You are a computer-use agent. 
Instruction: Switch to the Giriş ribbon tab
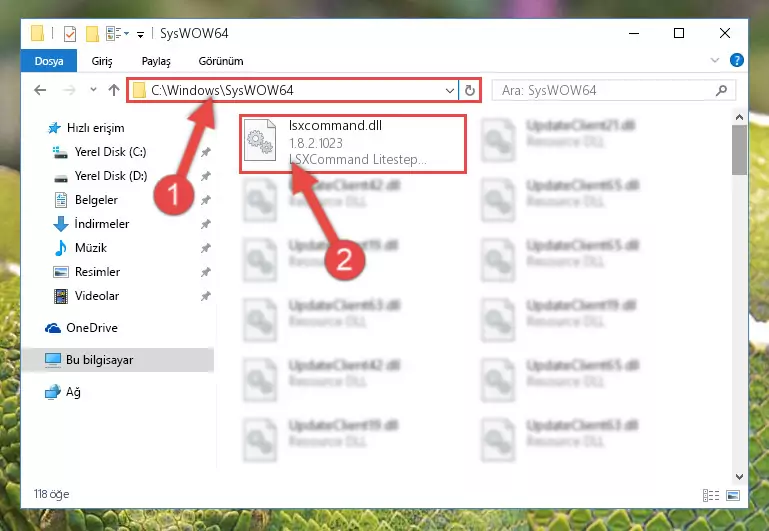tap(102, 61)
